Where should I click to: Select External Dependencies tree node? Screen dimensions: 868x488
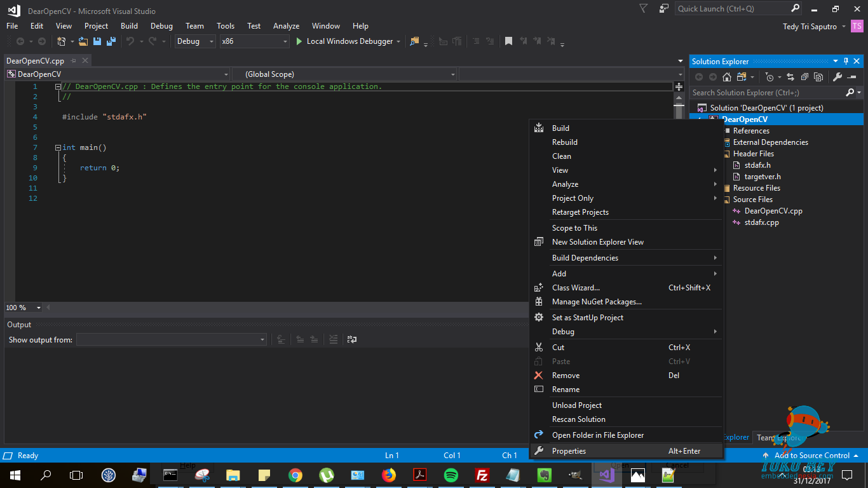point(770,142)
